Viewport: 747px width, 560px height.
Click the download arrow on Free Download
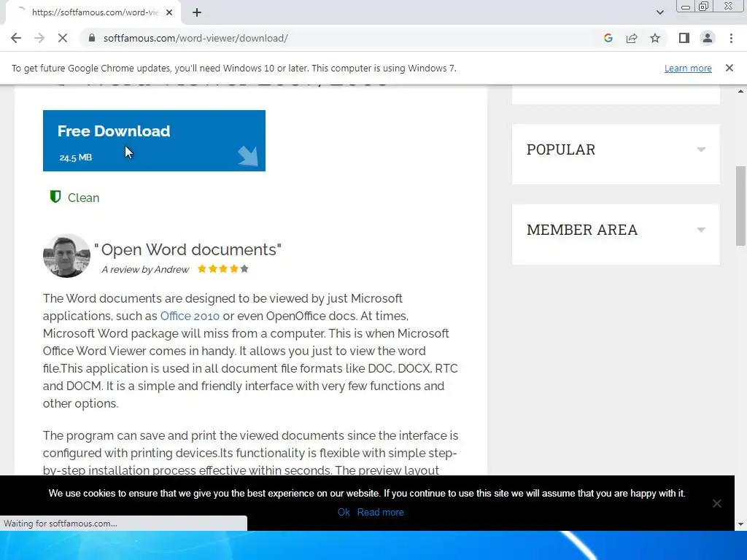point(248,156)
